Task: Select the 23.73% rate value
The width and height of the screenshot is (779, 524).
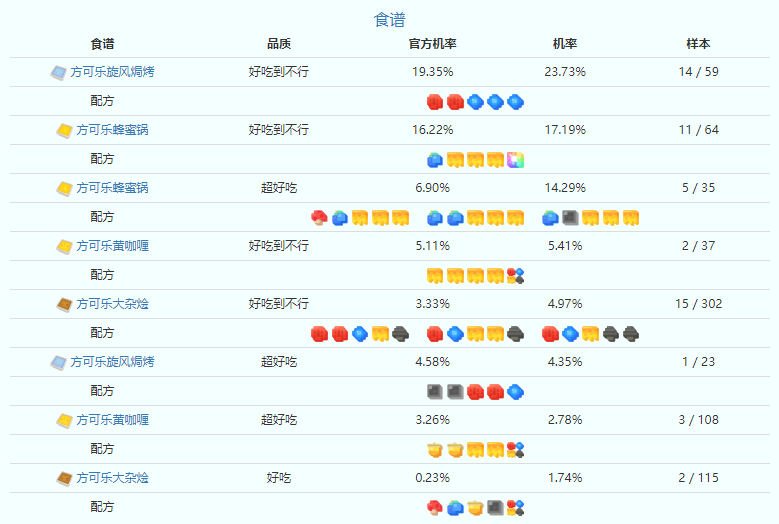Action: coord(565,72)
